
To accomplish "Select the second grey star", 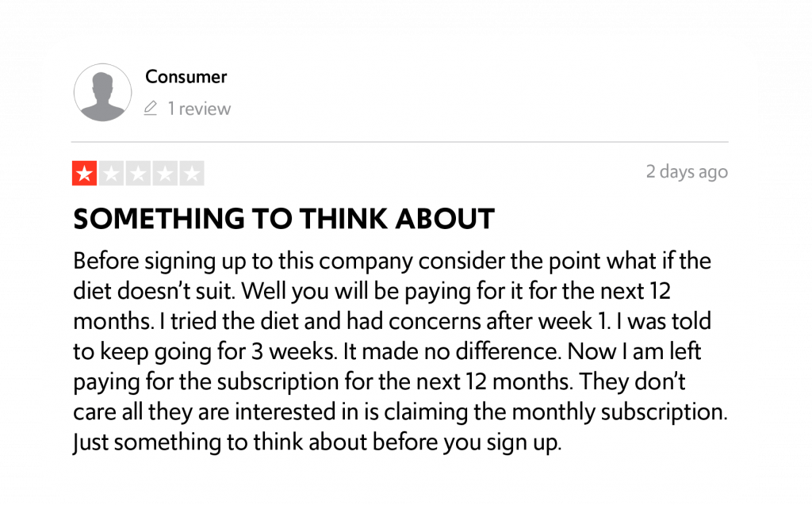I will [x=111, y=173].
